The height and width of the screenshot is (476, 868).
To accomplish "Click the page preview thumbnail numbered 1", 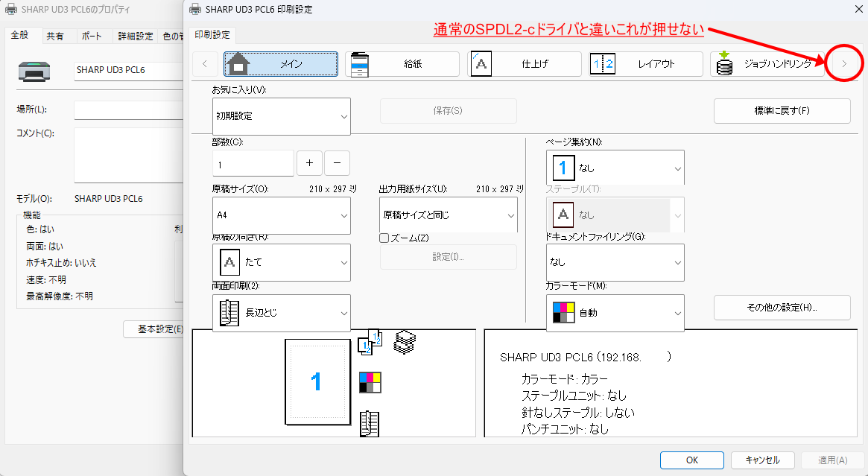I will (317, 382).
